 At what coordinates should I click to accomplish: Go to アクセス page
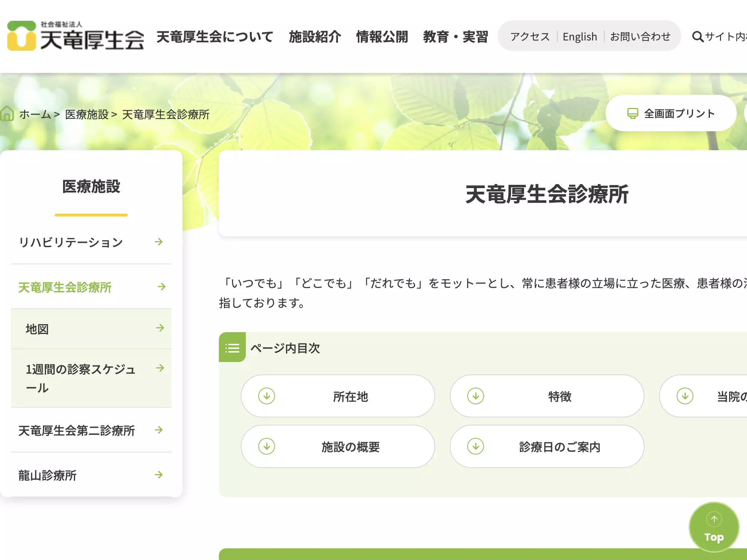[x=530, y=36]
